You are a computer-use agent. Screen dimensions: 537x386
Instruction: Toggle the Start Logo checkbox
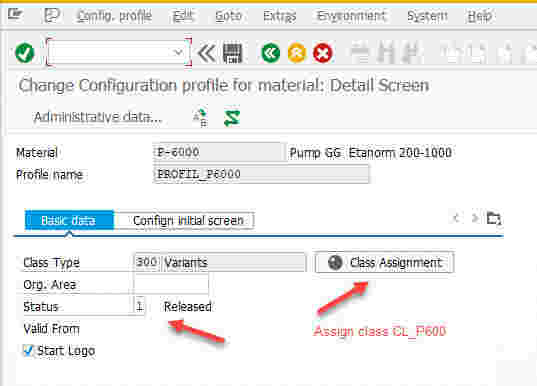pyautogui.click(x=27, y=350)
